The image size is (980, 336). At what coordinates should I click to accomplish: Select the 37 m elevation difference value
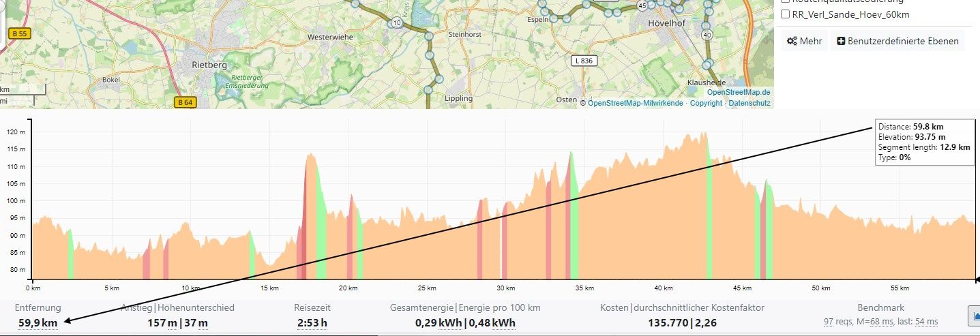[x=196, y=322]
